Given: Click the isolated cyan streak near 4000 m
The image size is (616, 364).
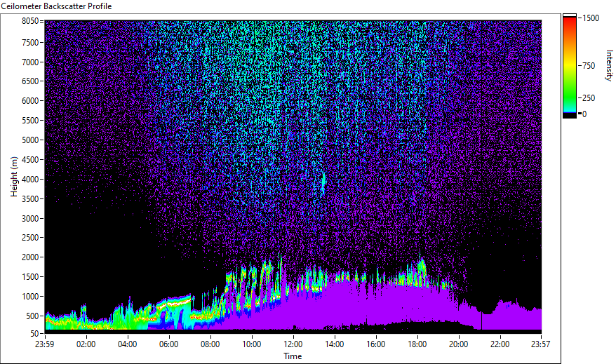Looking at the screenshot, I should coord(323,182).
